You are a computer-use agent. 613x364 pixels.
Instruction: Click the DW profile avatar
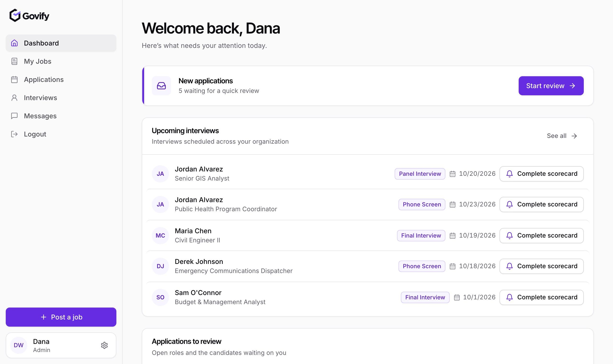click(x=19, y=345)
